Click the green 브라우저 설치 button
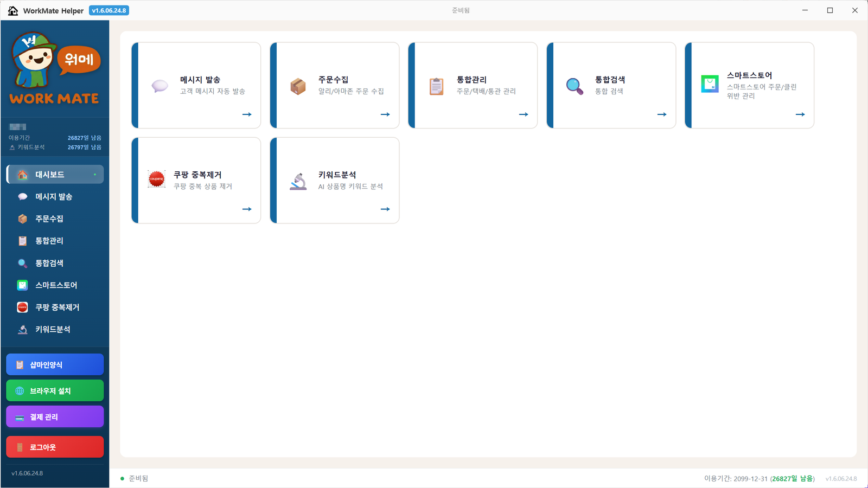 pyautogui.click(x=55, y=390)
